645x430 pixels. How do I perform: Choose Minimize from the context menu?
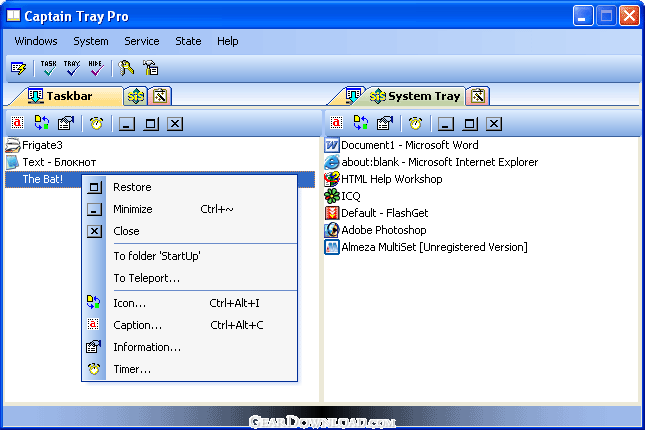[x=190, y=209]
